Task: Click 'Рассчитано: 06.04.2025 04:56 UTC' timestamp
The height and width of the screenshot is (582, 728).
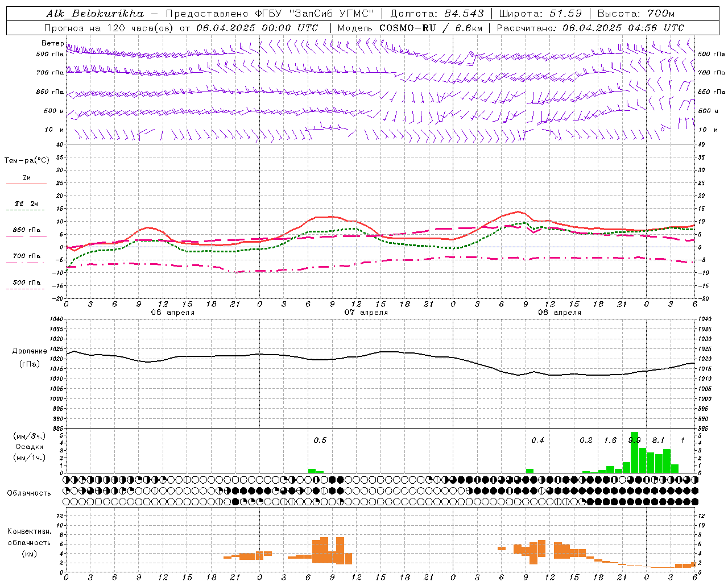Action: point(590,28)
